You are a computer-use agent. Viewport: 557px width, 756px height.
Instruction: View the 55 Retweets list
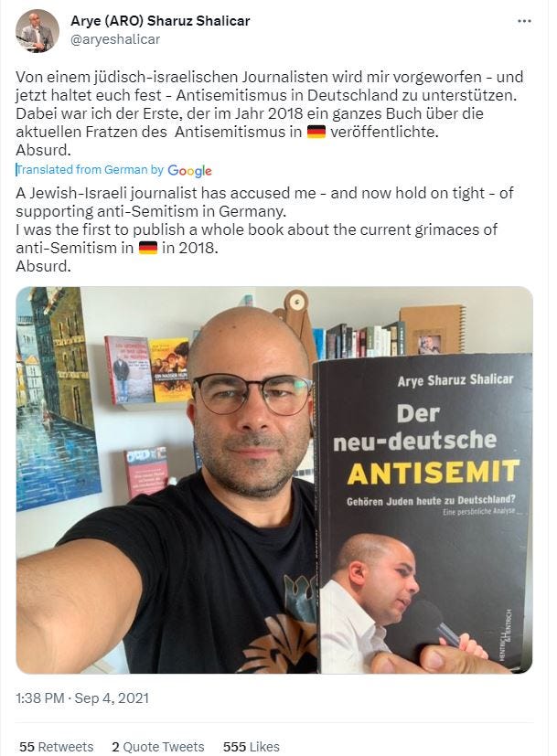tap(57, 747)
